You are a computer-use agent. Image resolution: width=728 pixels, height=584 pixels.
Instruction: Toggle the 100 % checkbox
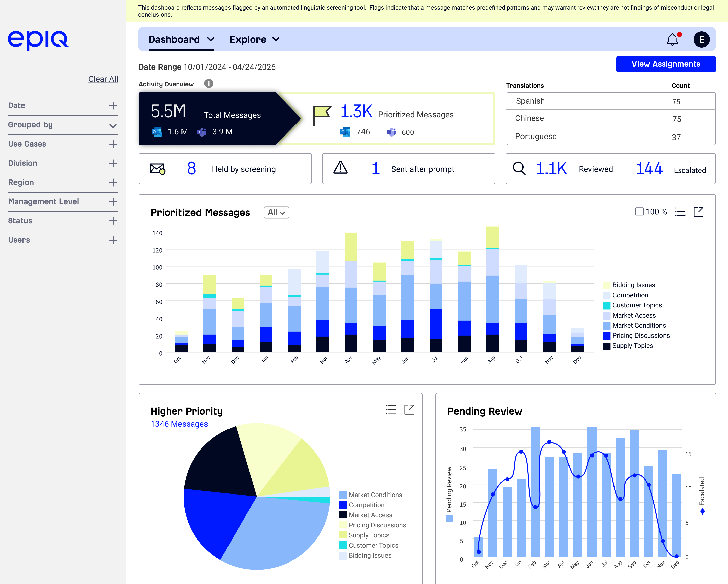[639, 211]
